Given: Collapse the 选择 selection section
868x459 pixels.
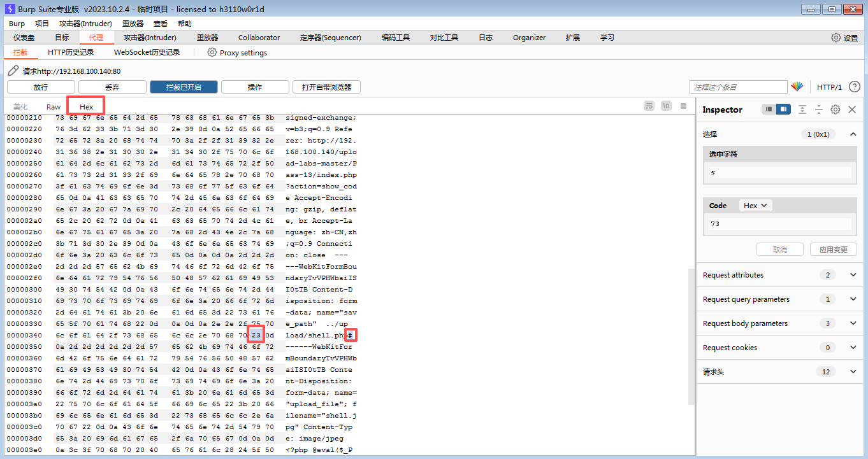Looking at the screenshot, I should click(852, 134).
